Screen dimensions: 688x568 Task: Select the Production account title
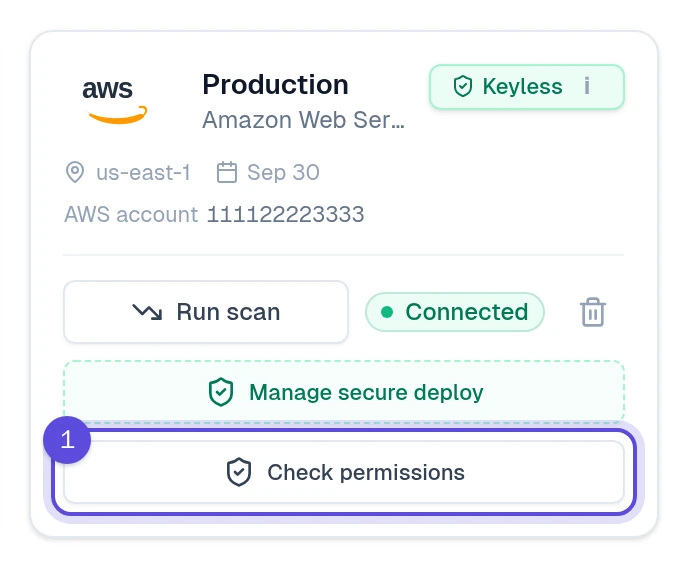[275, 85]
